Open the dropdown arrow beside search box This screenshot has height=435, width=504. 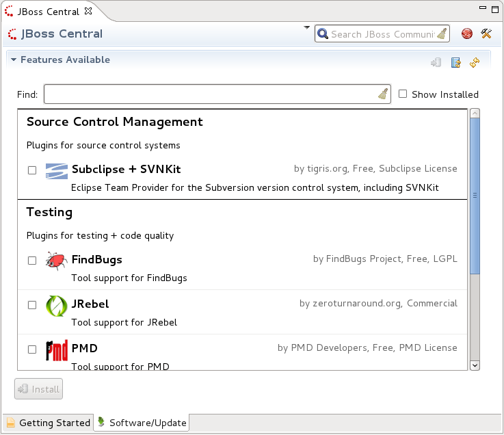(306, 27)
